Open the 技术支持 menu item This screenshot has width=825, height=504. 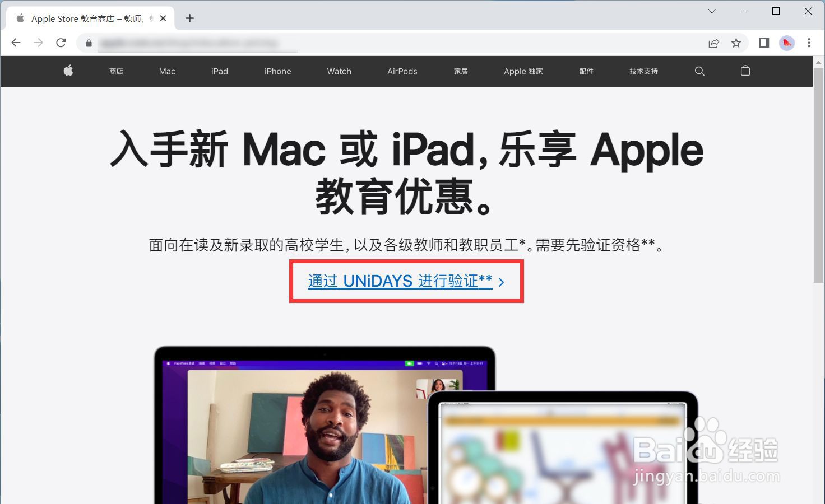coord(643,71)
